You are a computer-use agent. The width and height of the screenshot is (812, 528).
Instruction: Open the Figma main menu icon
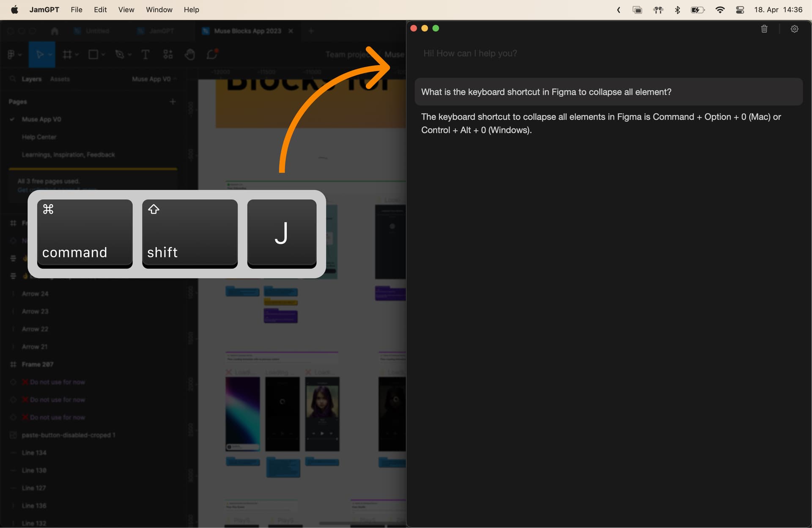click(11, 55)
